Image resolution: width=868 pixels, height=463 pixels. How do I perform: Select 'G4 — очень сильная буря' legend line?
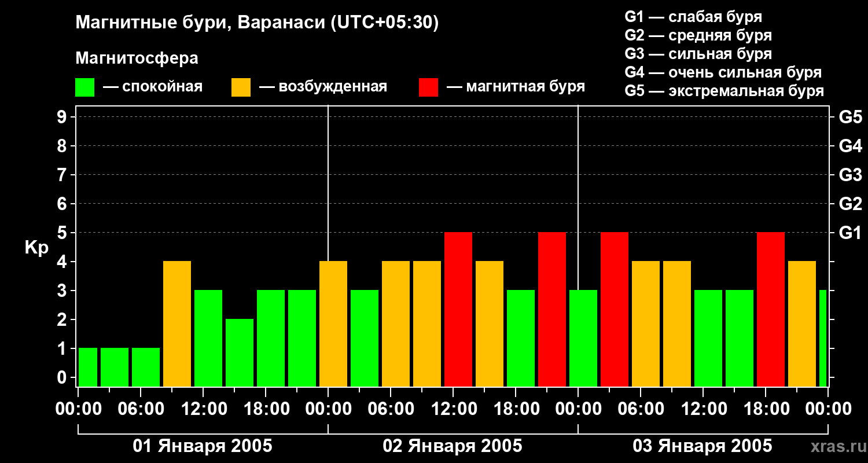point(723,72)
